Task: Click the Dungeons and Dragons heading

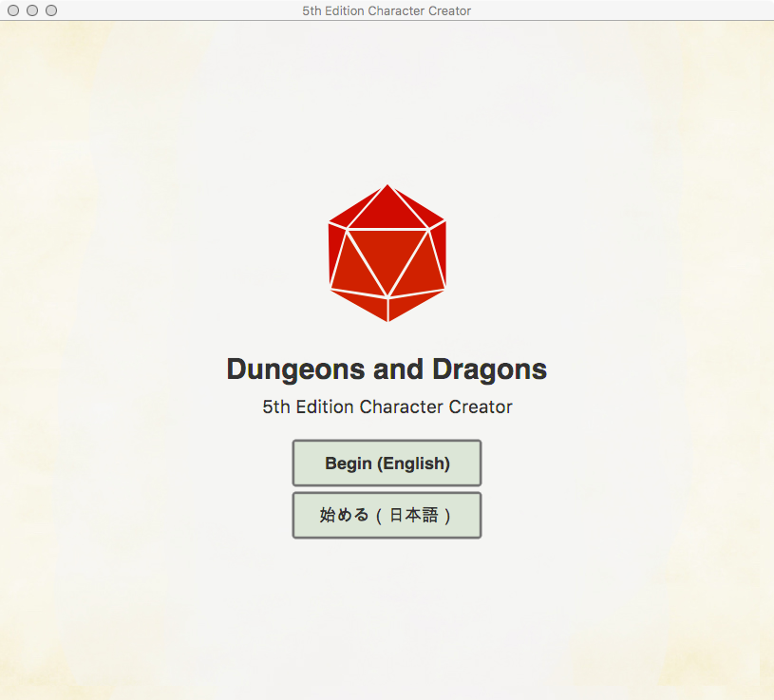Action: click(387, 369)
